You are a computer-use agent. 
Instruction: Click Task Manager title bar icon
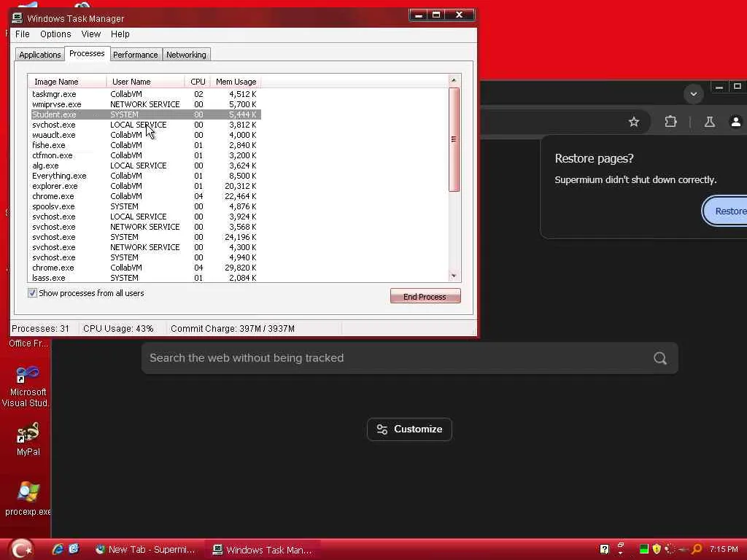(x=18, y=18)
